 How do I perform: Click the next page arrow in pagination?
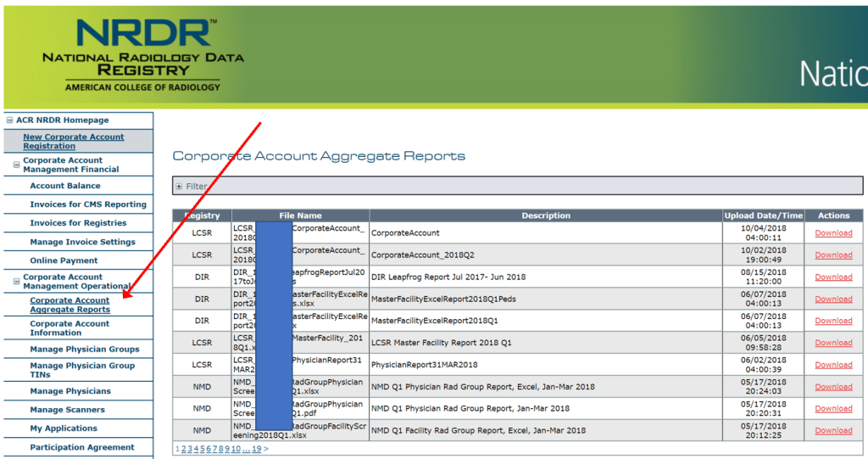[x=266, y=449]
